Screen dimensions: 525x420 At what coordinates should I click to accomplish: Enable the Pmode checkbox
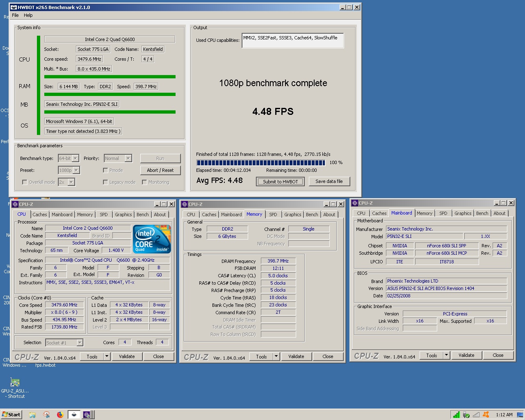(105, 170)
